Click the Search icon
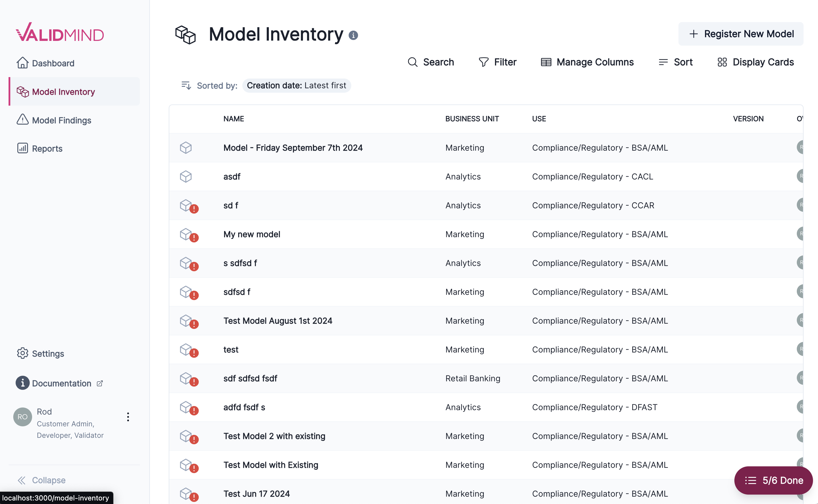 coord(413,62)
